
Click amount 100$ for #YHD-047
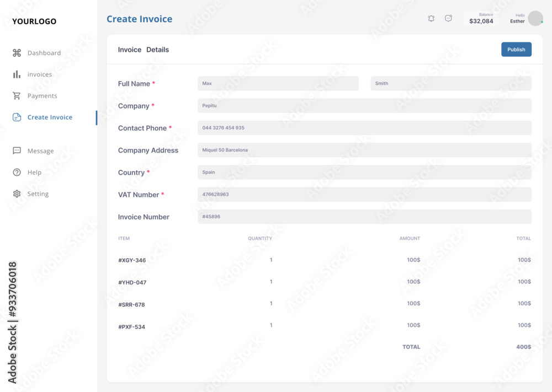click(413, 282)
